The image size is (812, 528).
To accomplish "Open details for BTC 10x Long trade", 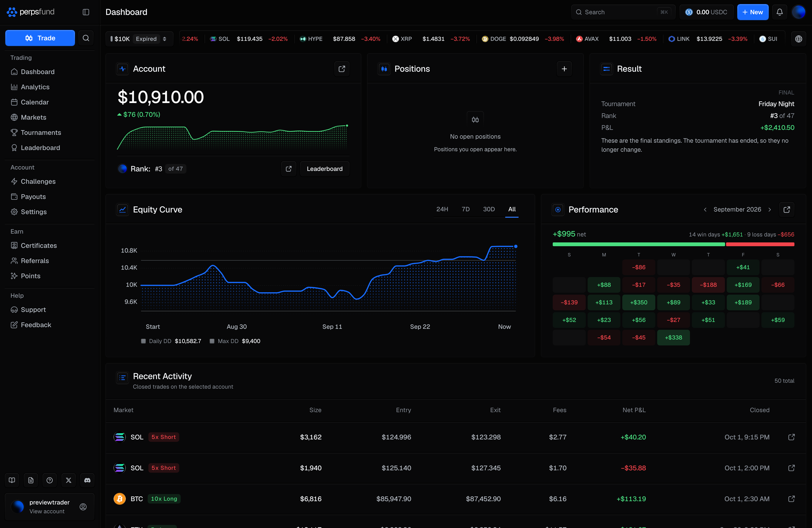I will click(x=792, y=499).
